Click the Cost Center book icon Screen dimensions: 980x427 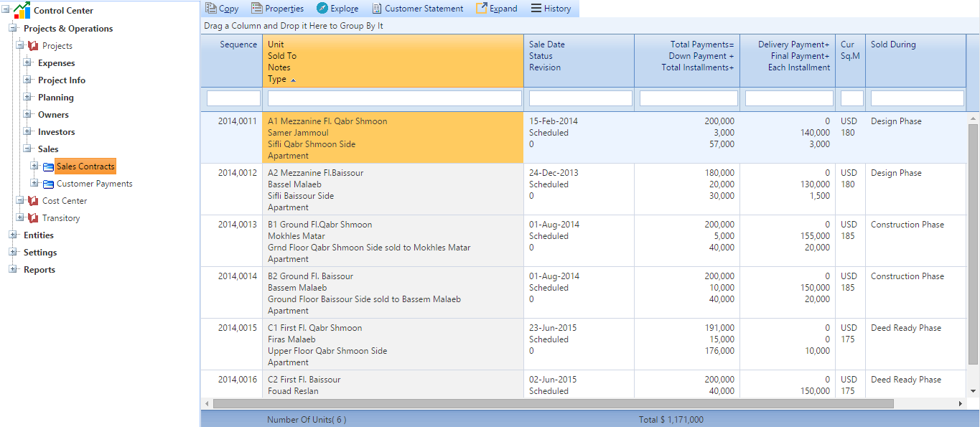(33, 201)
